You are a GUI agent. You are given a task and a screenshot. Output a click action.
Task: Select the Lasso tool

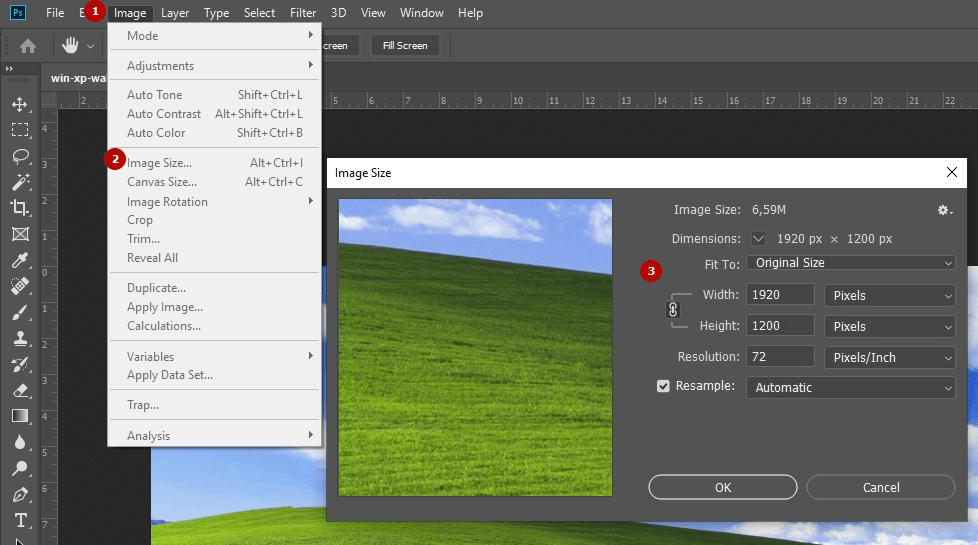pos(19,156)
